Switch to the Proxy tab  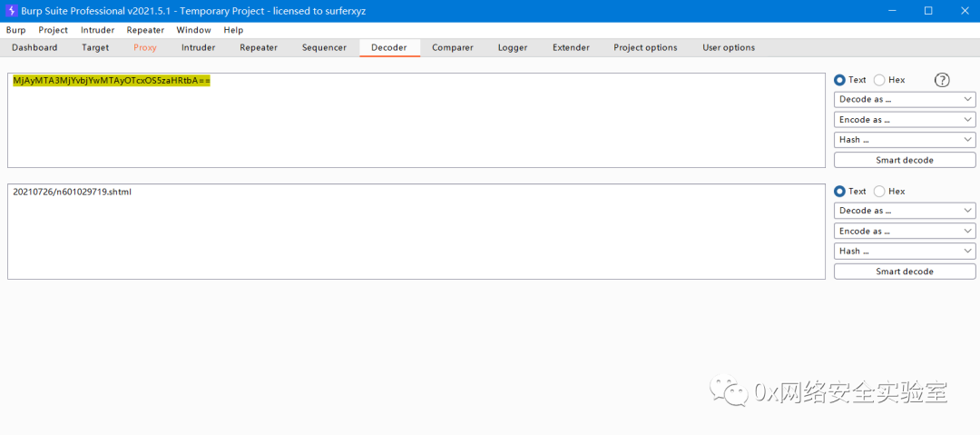[x=145, y=47]
